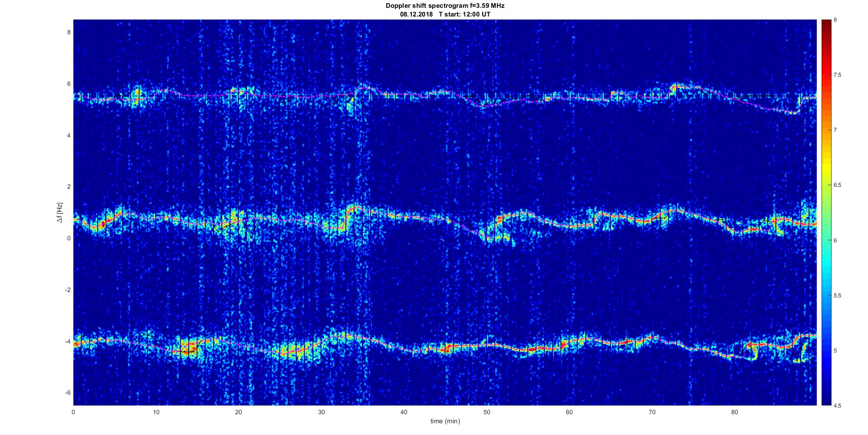
Task: Click the x-axis tick label '80'
Action: [x=735, y=412]
